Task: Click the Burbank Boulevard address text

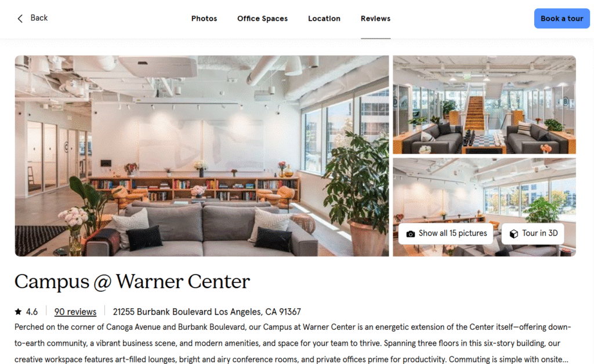Action: point(207,312)
